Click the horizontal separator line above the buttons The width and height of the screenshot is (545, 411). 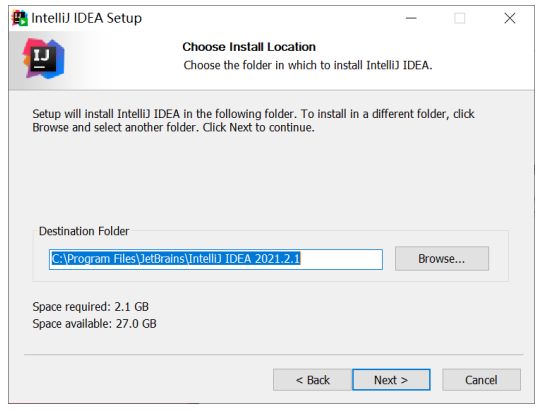[274, 355]
